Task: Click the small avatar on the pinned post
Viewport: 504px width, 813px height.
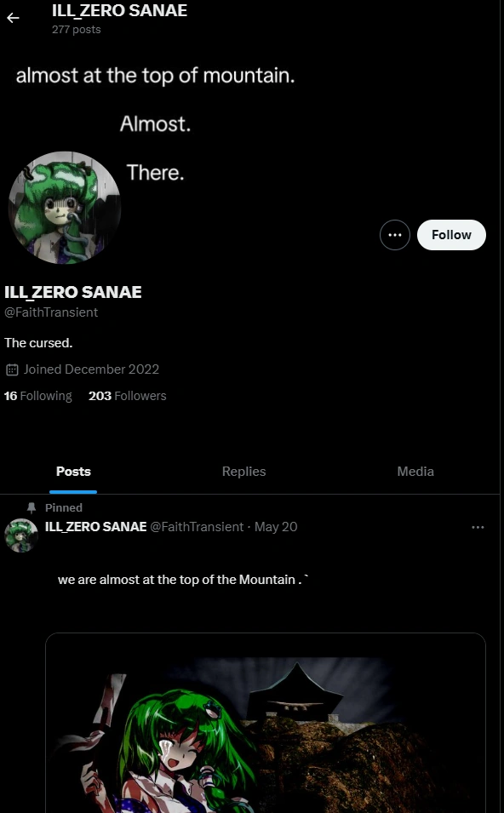Action: 21,535
